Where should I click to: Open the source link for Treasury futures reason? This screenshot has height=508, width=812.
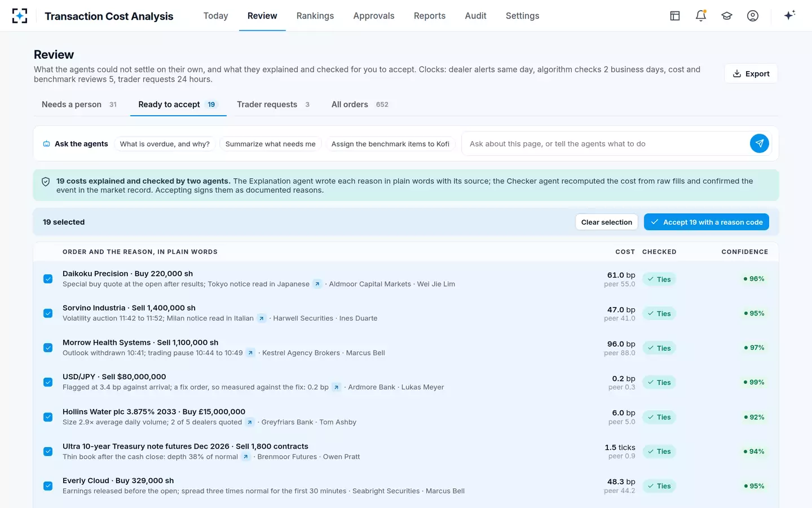tap(246, 457)
